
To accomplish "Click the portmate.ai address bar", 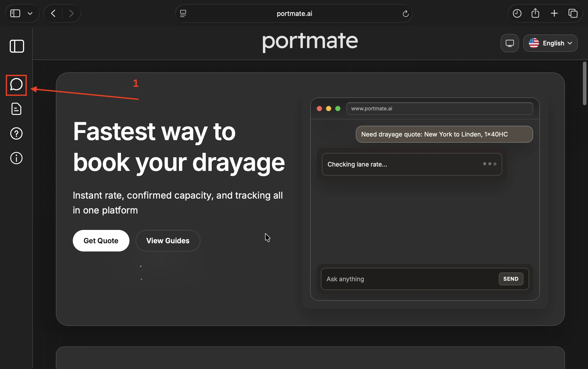I will coord(294,13).
